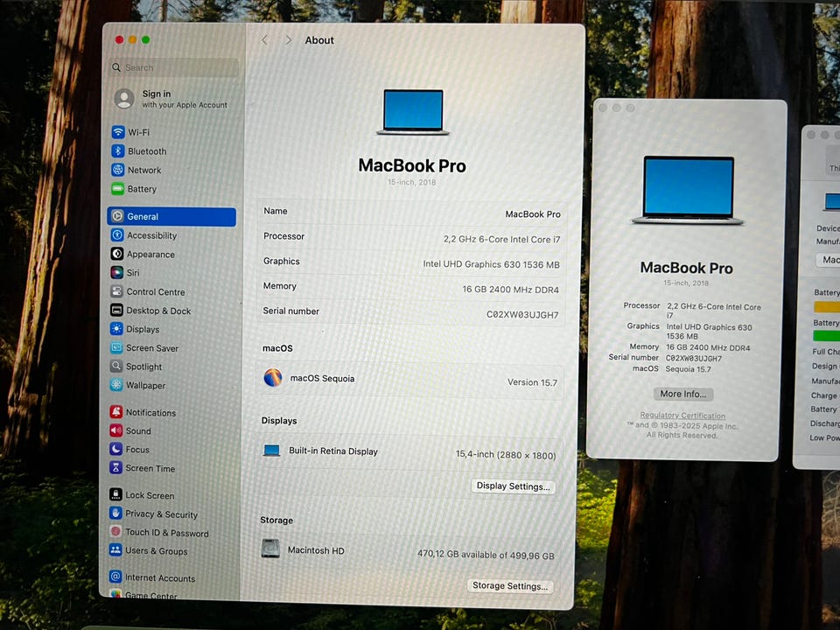Screen dimensions: 840x630
Task: Open Wi-Fi settings icon in sidebar
Action: (118, 132)
